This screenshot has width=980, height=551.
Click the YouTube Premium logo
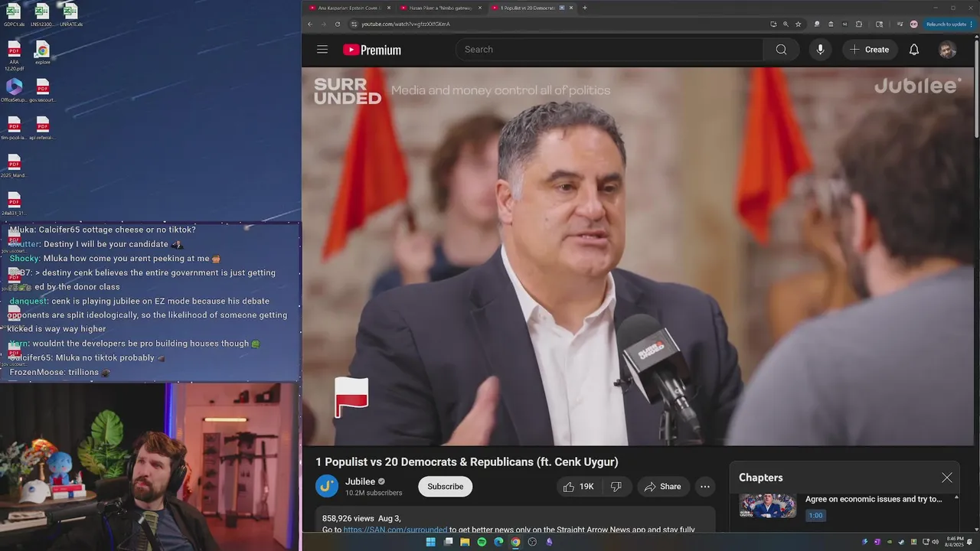[x=372, y=50]
